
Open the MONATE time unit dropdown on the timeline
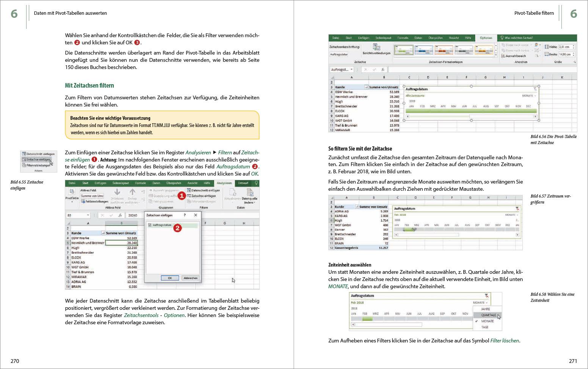480,302
